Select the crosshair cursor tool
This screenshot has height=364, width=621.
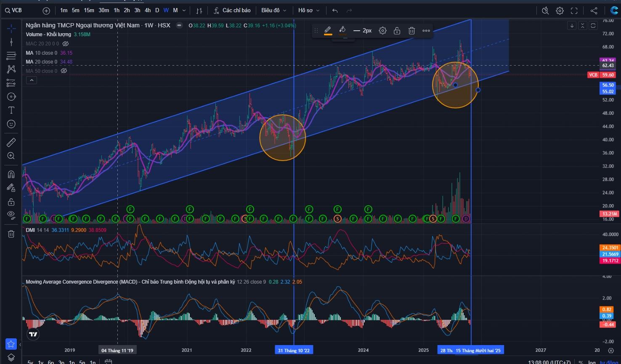click(x=11, y=28)
